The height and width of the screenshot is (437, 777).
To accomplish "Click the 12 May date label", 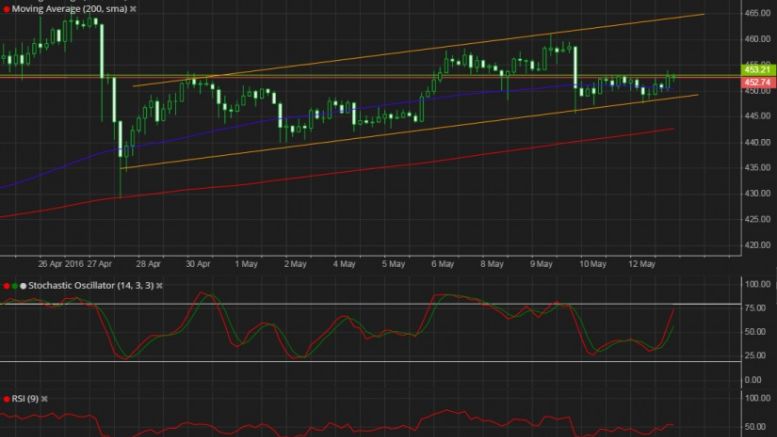I will pyautogui.click(x=639, y=265).
